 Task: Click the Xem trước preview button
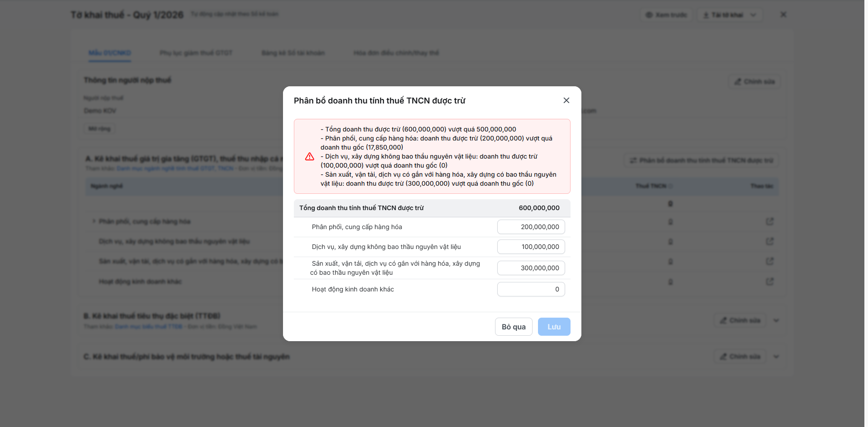(666, 15)
